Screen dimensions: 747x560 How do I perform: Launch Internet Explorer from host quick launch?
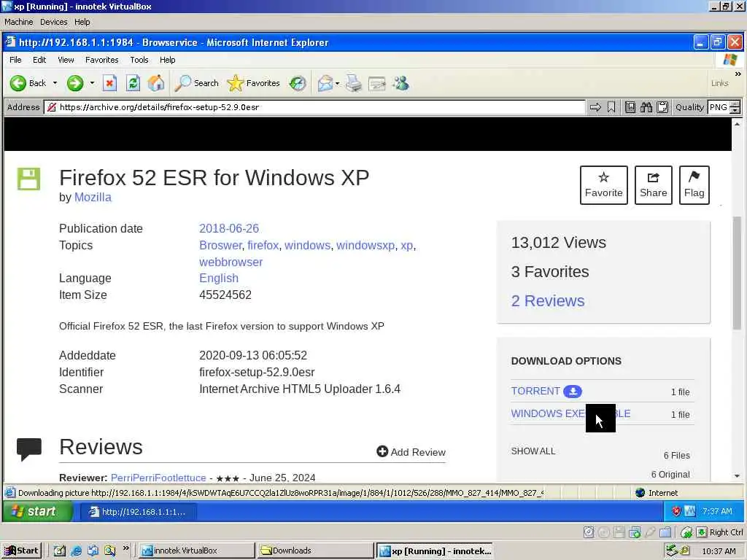tap(76, 551)
